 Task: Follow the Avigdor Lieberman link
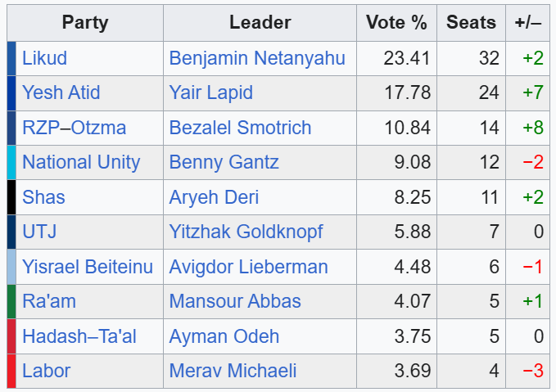[x=249, y=267]
